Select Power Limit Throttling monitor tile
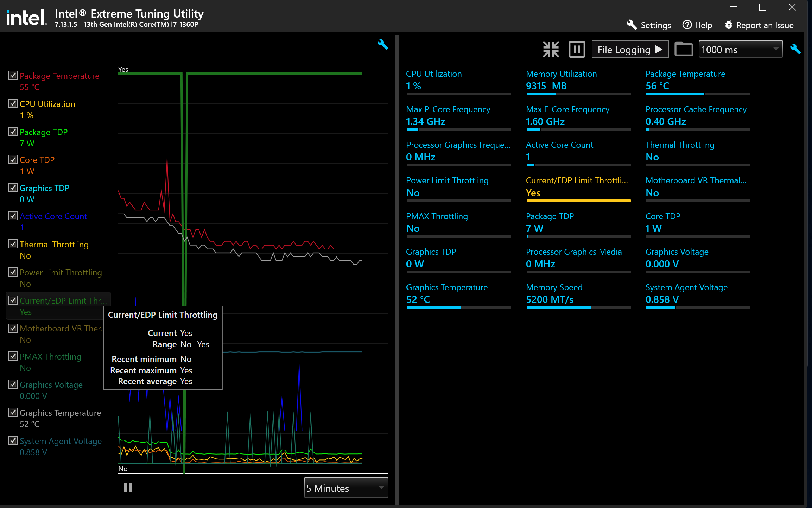The width and height of the screenshot is (812, 508). click(x=458, y=189)
